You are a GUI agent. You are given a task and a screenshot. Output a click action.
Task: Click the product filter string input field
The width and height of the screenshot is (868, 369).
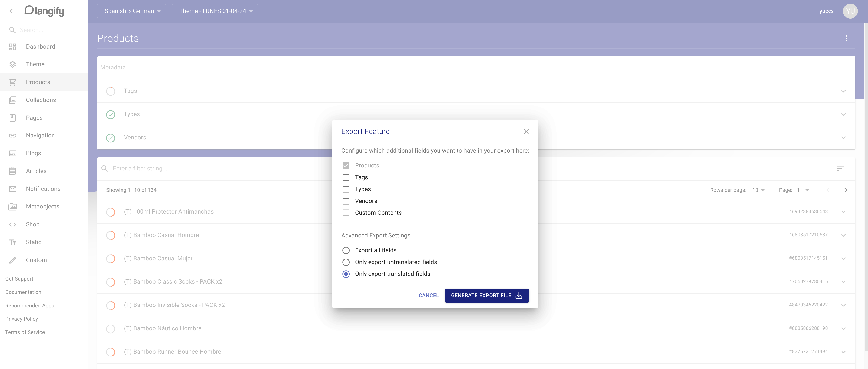point(216,169)
